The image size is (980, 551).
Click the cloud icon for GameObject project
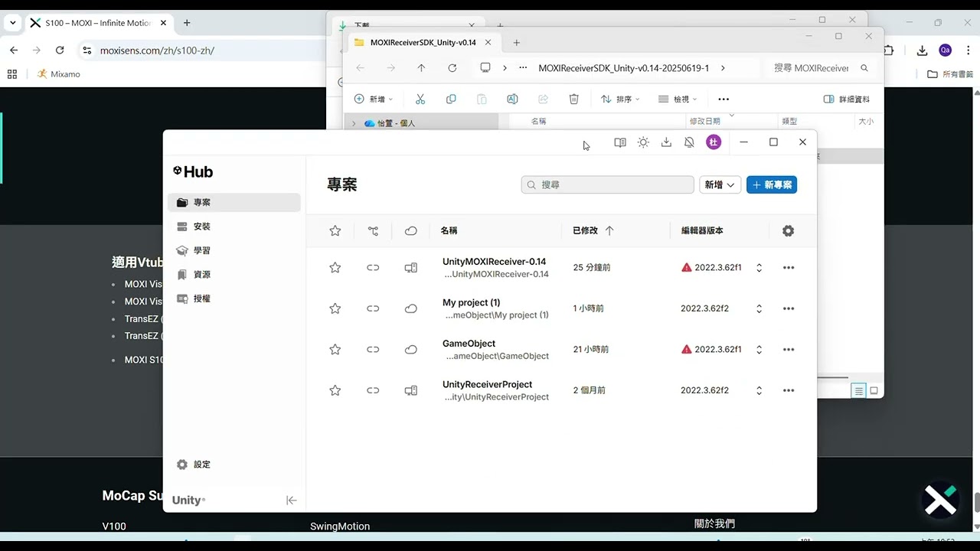(411, 350)
